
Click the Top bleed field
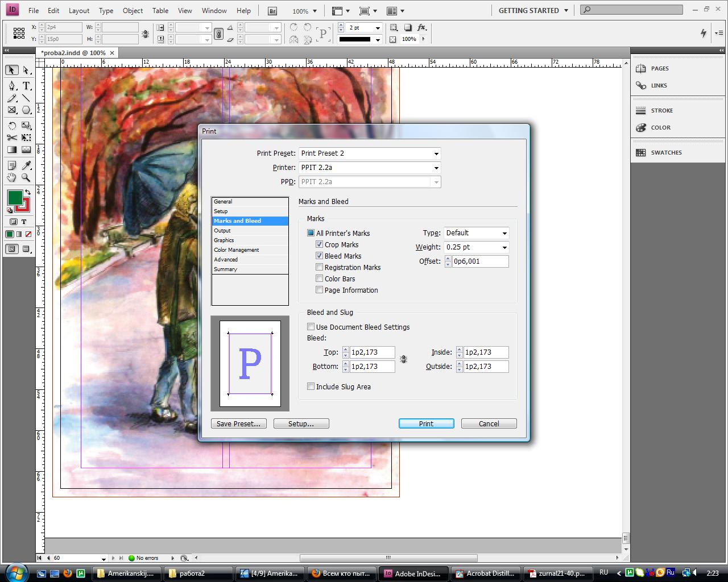tap(373, 352)
